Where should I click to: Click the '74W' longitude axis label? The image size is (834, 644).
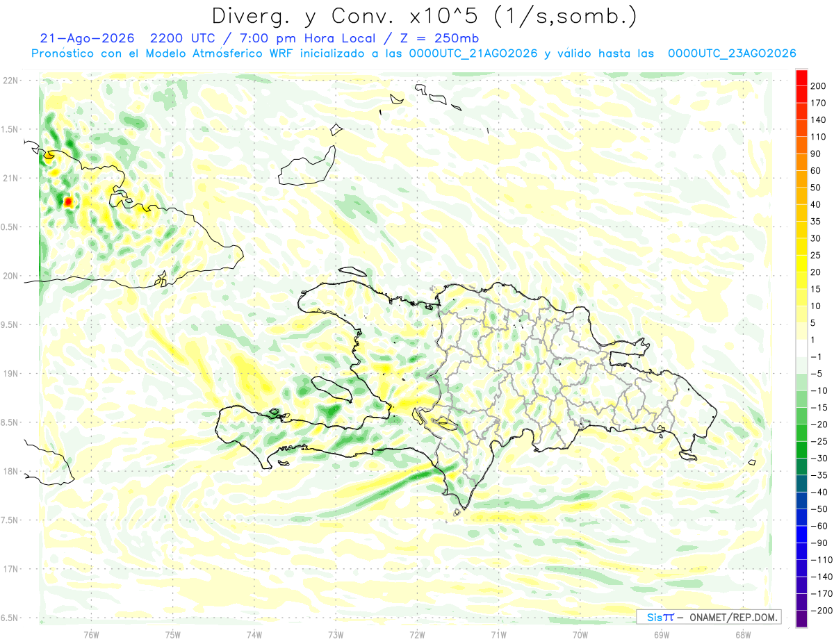click(254, 635)
